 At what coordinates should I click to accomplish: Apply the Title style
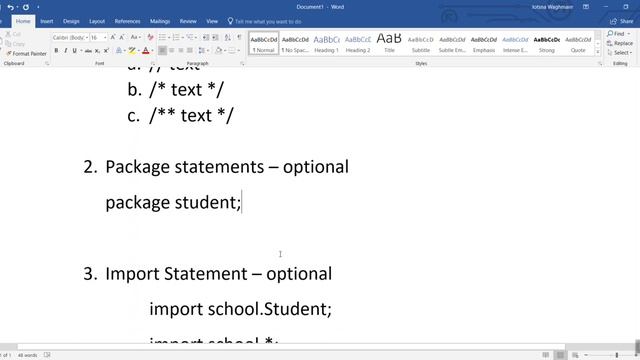click(x=389, y=43)
